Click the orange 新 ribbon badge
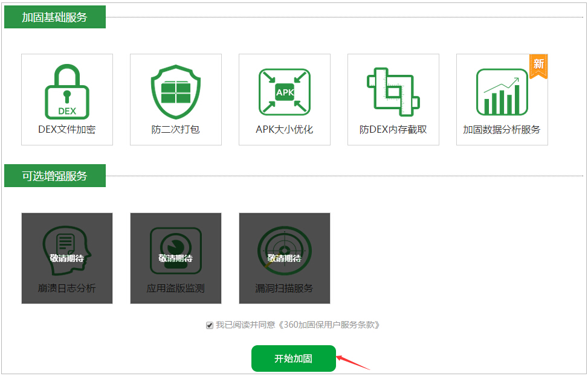The width and height of the screenshot is (588, 376). (x=538, y=66)
